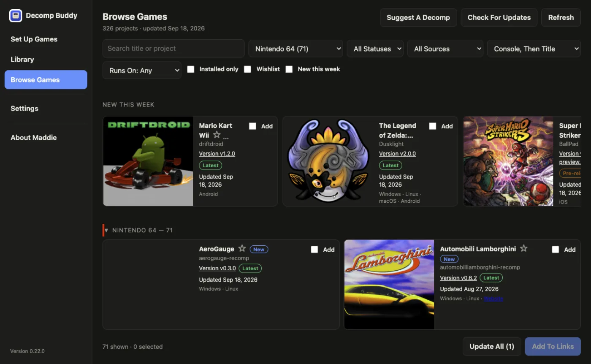Go to Set Up Games in sidebar
The width and height of the screenshot is (591, 364).
tap(46, 39)
